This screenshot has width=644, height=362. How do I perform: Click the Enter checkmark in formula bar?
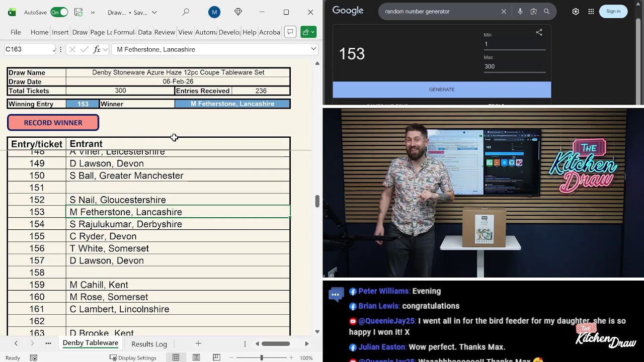(x=84, y=49)
